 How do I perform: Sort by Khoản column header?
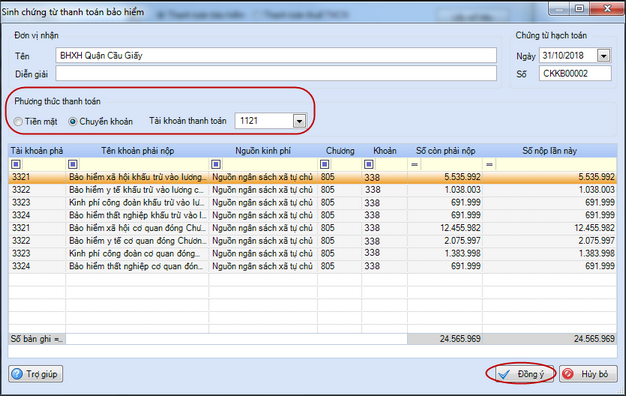coord(385,151)
